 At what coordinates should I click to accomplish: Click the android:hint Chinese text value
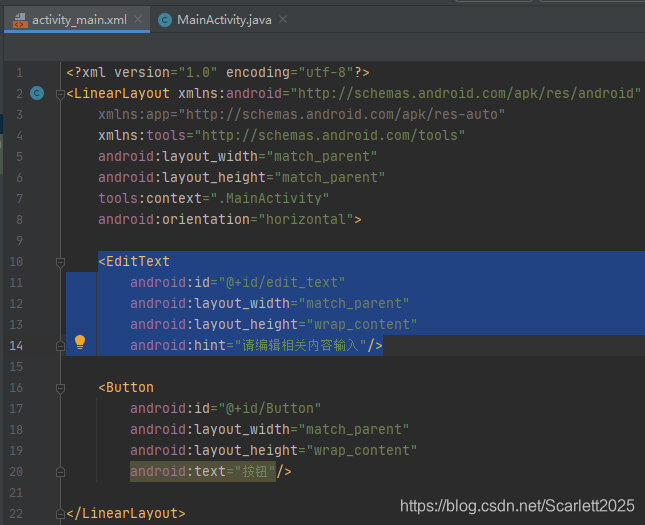(x=300, y=345)
